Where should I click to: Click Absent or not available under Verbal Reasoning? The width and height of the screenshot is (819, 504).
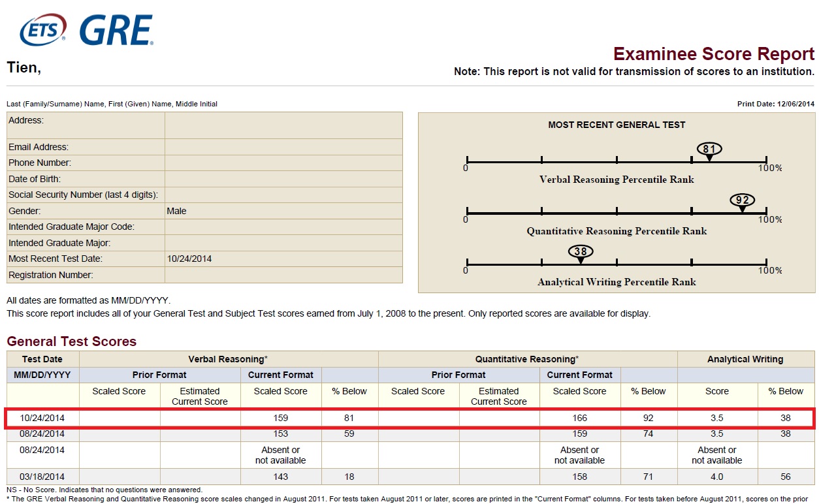coord(281,455)
